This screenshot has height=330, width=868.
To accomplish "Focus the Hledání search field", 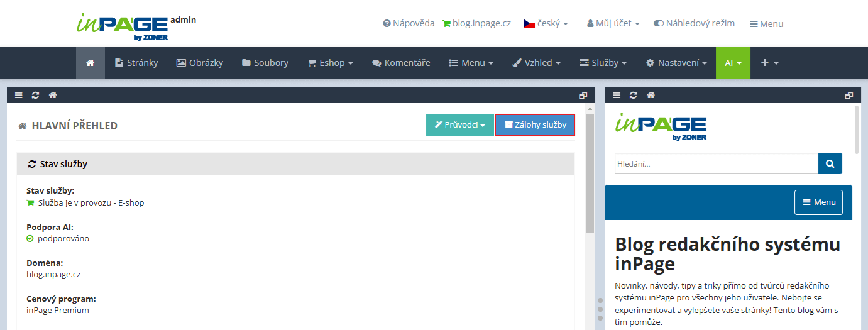I will coord(717,163).
